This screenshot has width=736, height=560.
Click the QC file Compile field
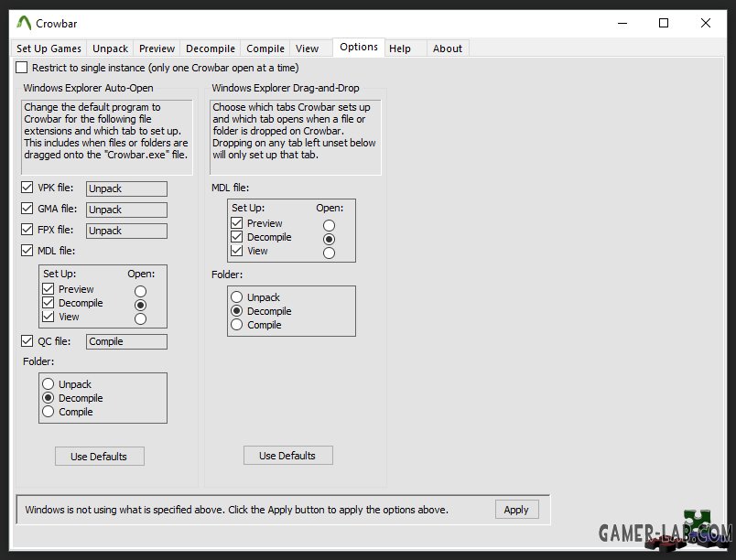126,341
